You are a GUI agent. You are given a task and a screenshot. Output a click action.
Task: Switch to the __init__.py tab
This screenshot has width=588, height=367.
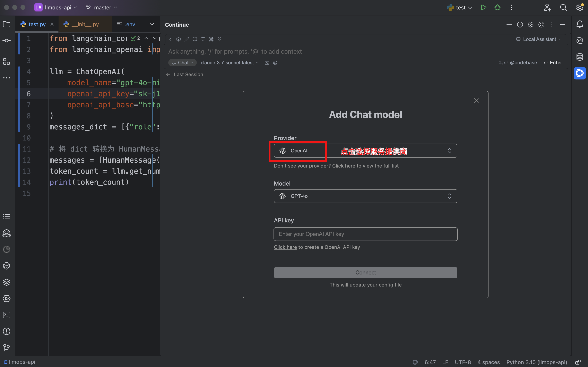85,24
